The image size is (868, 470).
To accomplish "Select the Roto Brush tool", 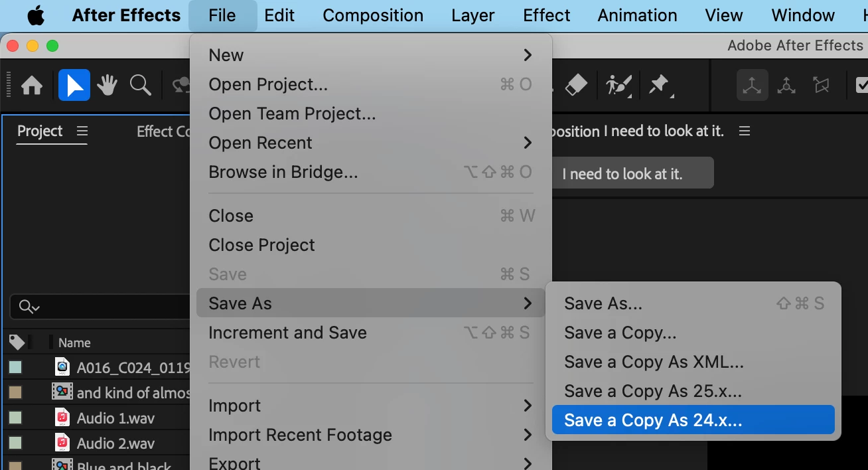I will click(x=618, y=85).
